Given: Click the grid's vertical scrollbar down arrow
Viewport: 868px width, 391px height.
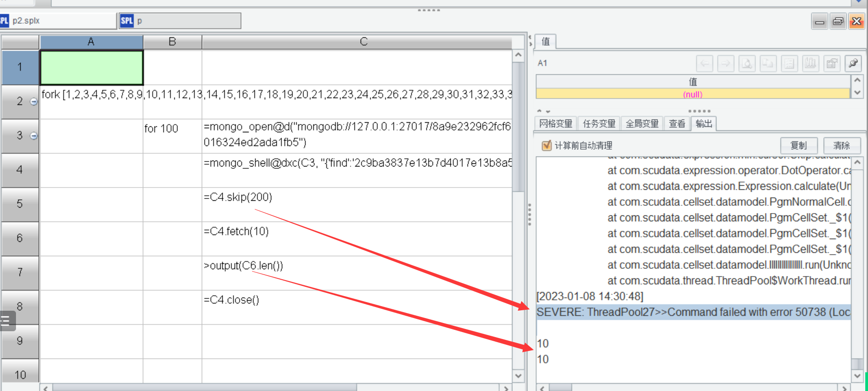Looking at the screenshot, I should point(518,376).
